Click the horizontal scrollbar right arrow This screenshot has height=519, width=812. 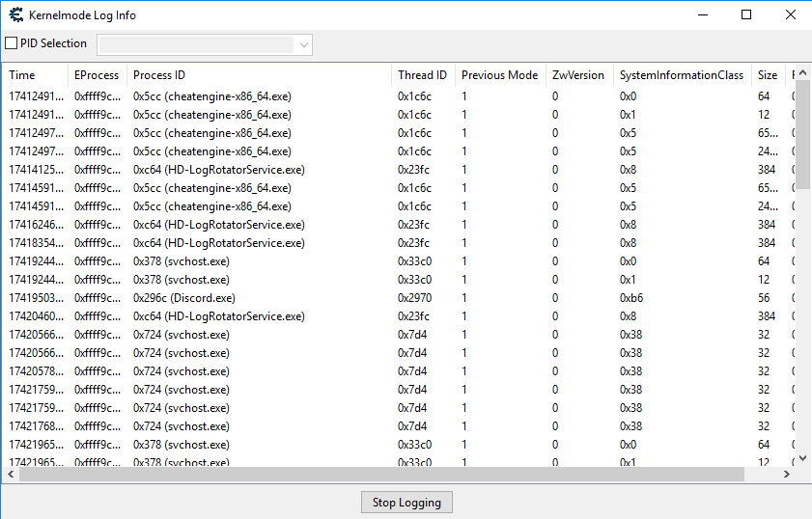pos(787,474)
